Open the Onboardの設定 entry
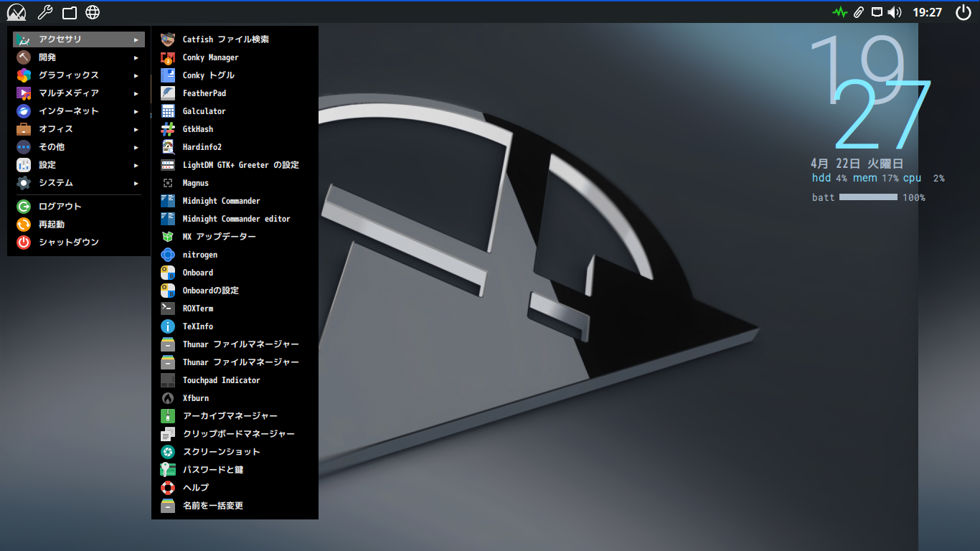The image size is (980, 551). 235,291
